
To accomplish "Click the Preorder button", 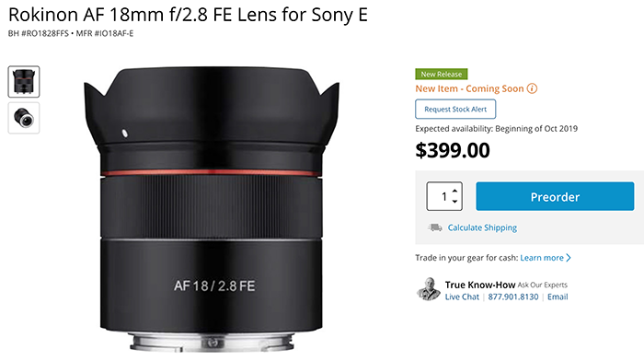I will point(555,196).
